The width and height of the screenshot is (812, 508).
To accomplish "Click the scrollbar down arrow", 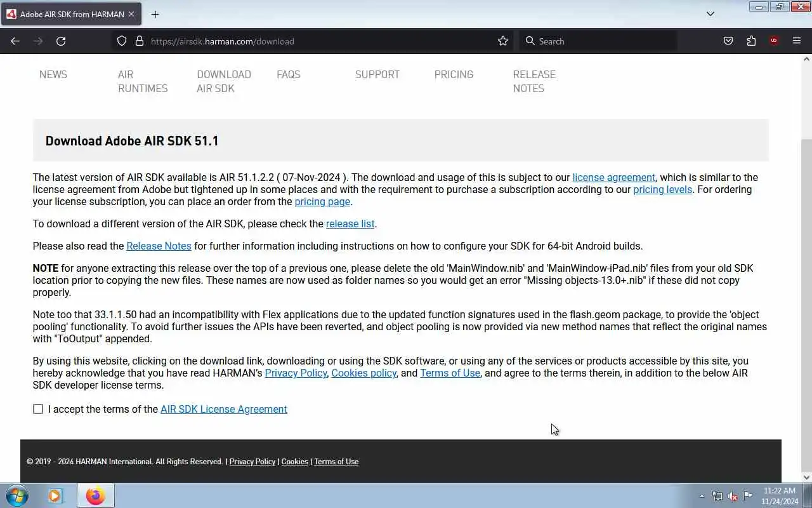I will pyautogui.click(x=806, y=478).
